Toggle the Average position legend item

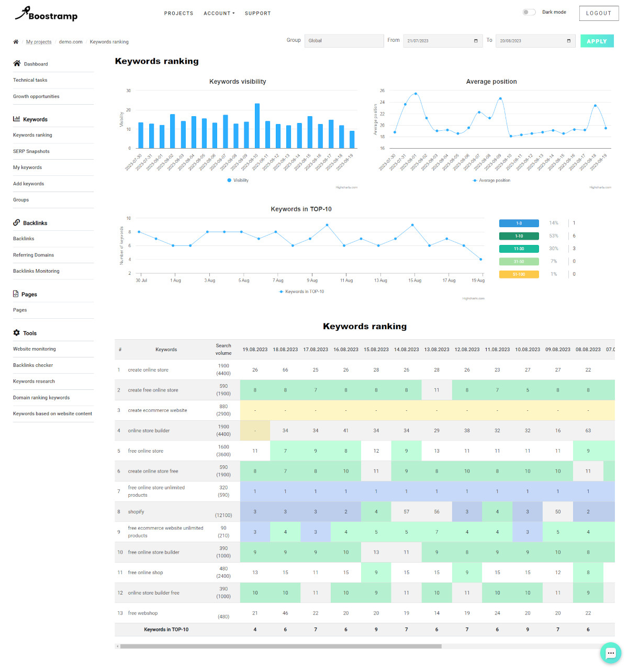[x=491, y=180]
